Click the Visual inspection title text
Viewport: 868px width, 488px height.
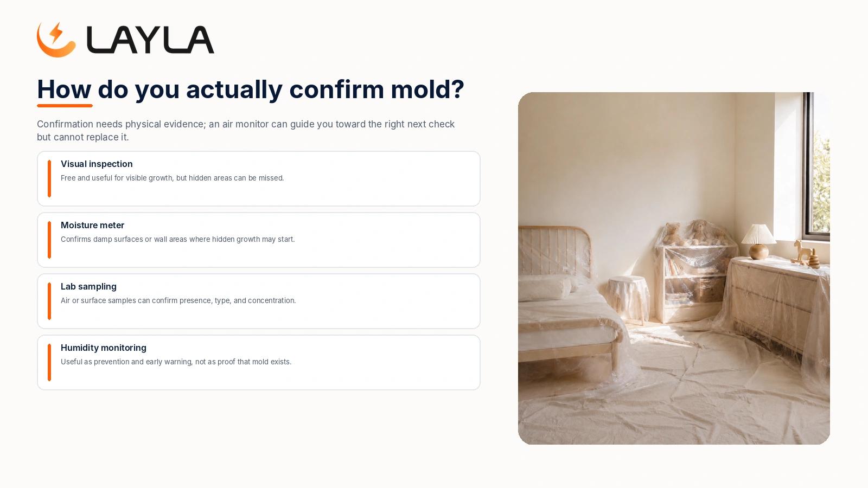[x=97, y=164]
